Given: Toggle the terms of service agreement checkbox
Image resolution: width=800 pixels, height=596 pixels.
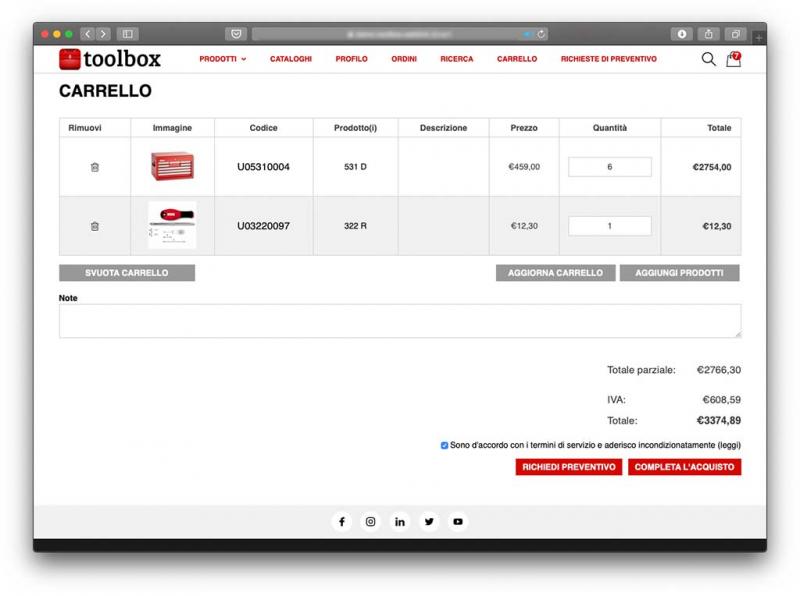Looking at the screenshot, I should (x=444, y=445).
